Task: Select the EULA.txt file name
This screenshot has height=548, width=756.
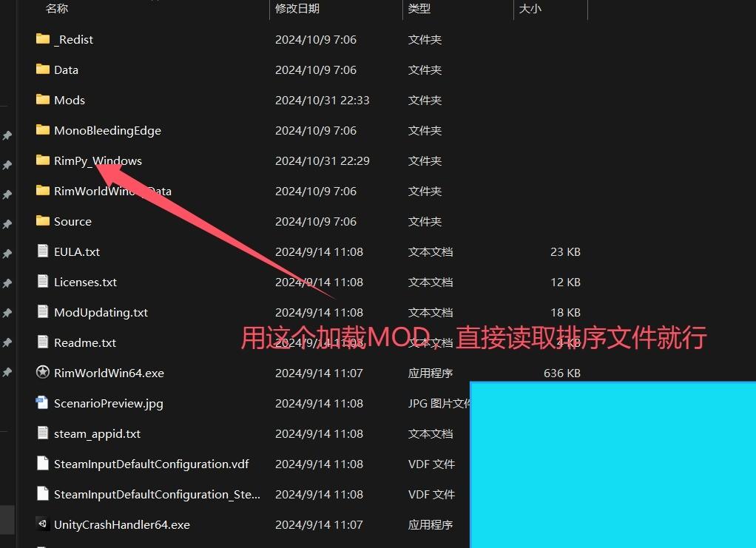Action: point(77,251)
